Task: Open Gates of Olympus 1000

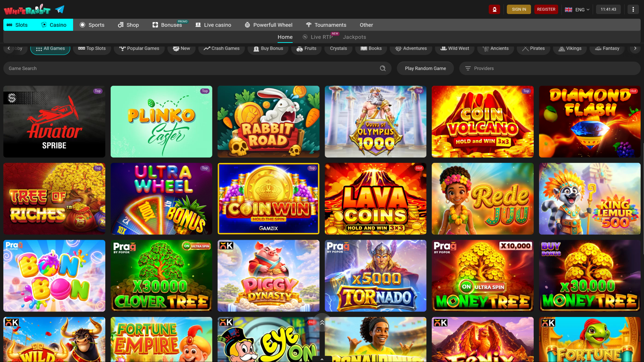Action: coord(375,122)
